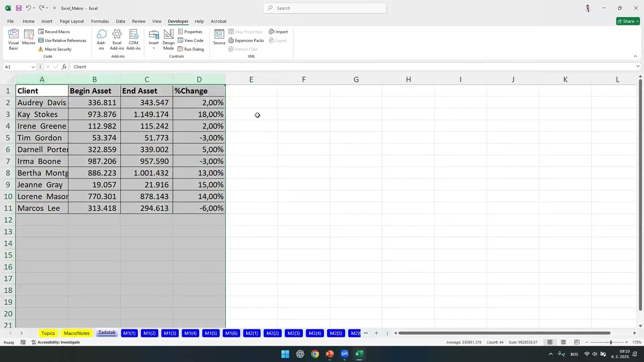Click the zoom slider
The height and width of the screenshot is (362, 644).
click(x=607, y=342)
